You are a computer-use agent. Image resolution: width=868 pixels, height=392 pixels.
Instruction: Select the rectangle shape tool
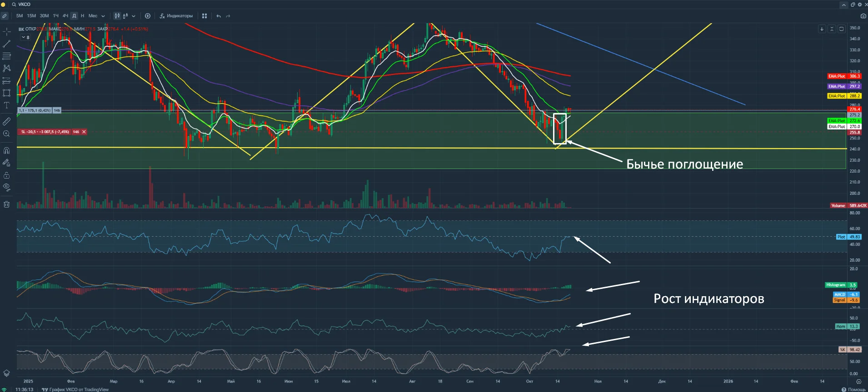(6, 93)
